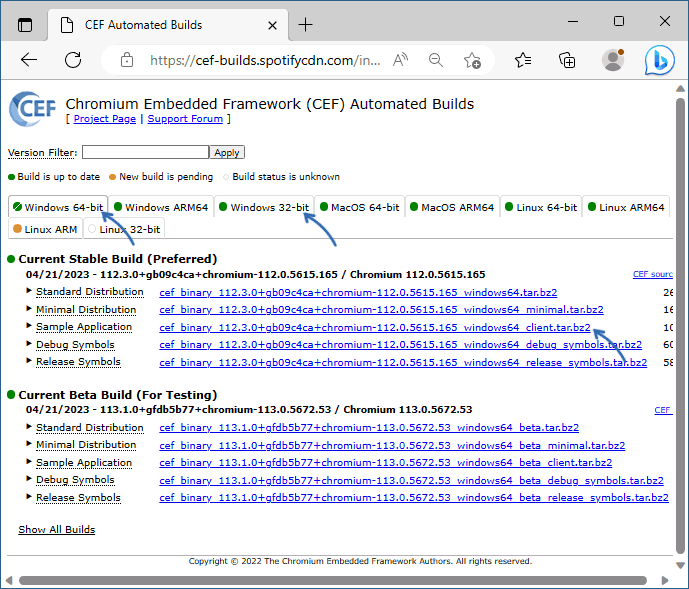Open the Project Page link
The image size is (689, 589).
coord(105,119)
